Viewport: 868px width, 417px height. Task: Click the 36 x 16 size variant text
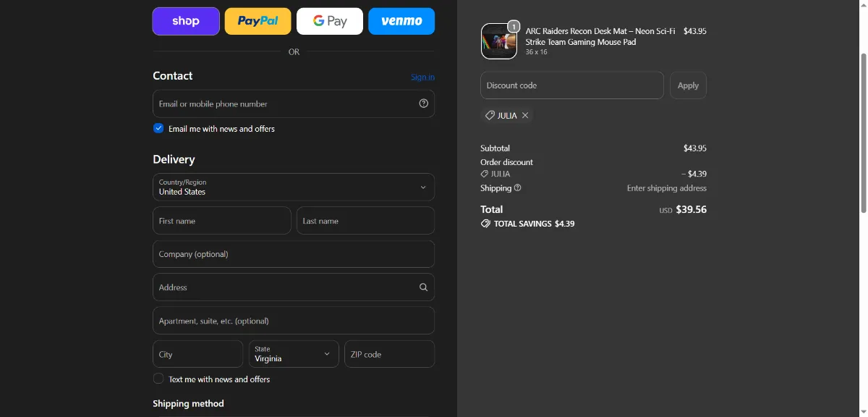coord(537,52)
